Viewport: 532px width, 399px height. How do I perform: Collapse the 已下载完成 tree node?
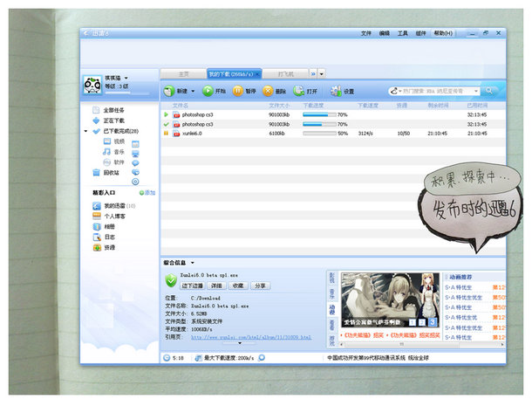[x=85, y=131]
